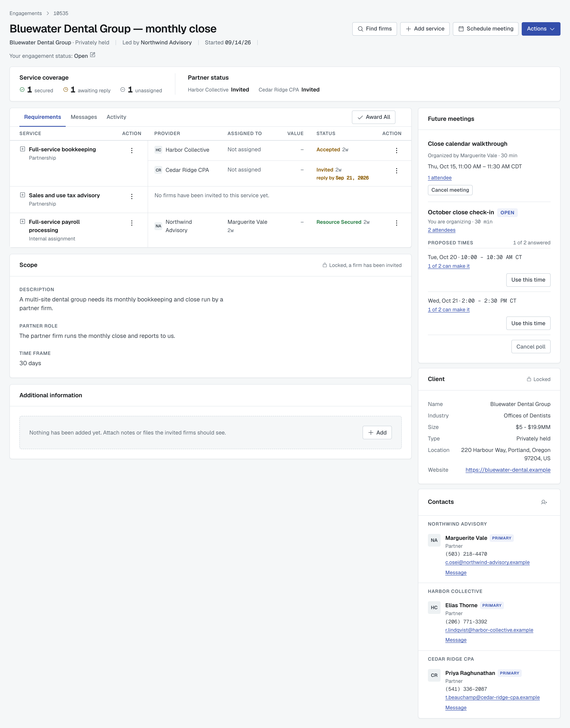Screen dimensions: 570x728
Task: Open the 2 attendees link
Action: pyautogui.click(x=442, y=230)
